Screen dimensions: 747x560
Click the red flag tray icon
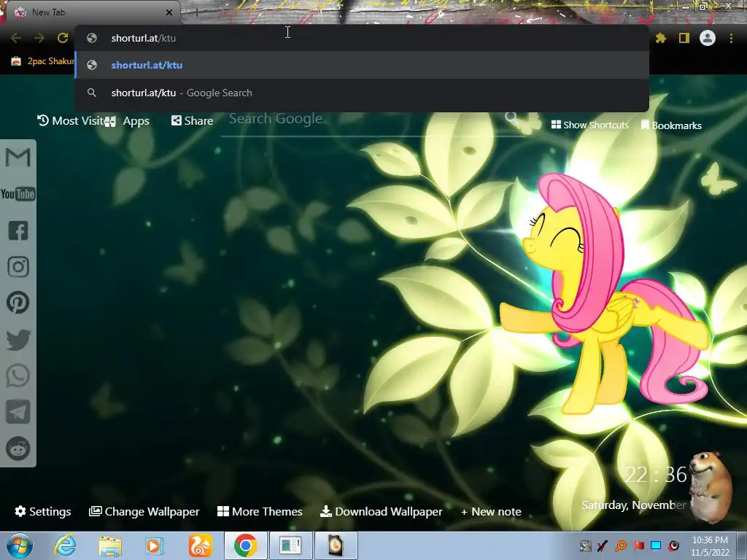coord(638,545)
